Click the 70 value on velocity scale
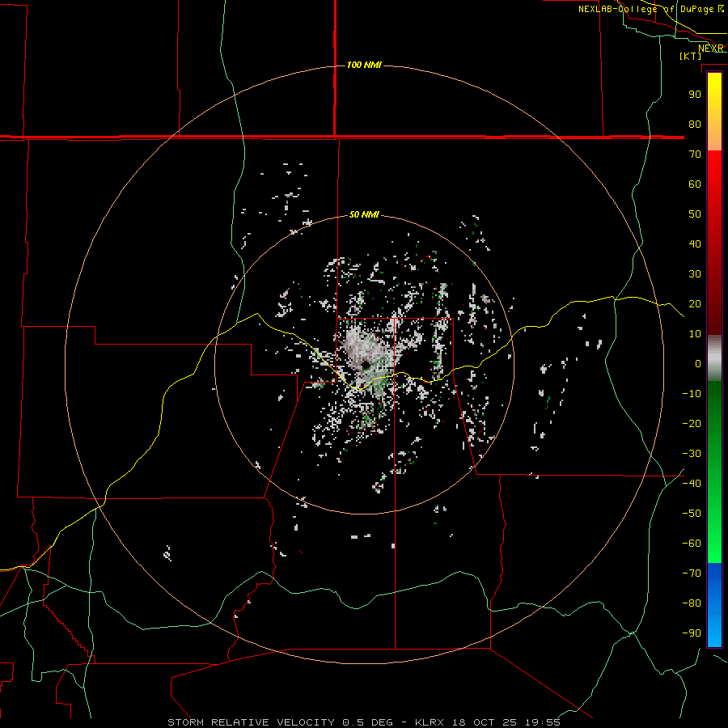Image resolution: width=728 pixels, height=728 pixels. coord(695,154)
